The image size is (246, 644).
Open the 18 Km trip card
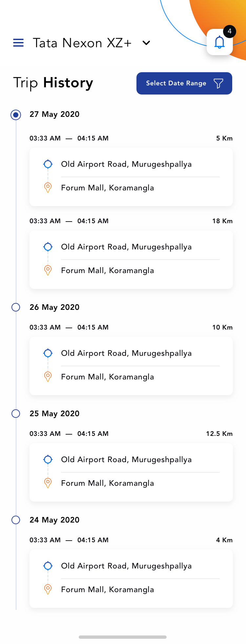click(131, 259)
